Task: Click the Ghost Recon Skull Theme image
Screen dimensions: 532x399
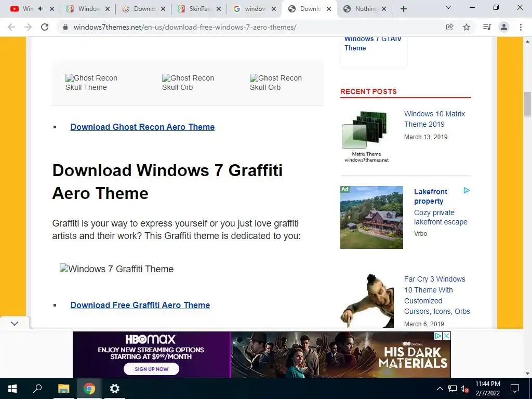Action: click(x=91, y=83)
